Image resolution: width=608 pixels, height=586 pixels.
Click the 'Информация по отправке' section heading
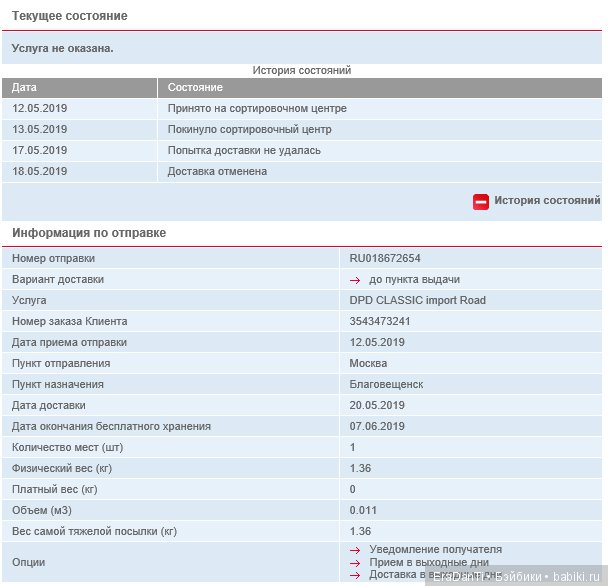pyautogui.click(x=89, y=233)
